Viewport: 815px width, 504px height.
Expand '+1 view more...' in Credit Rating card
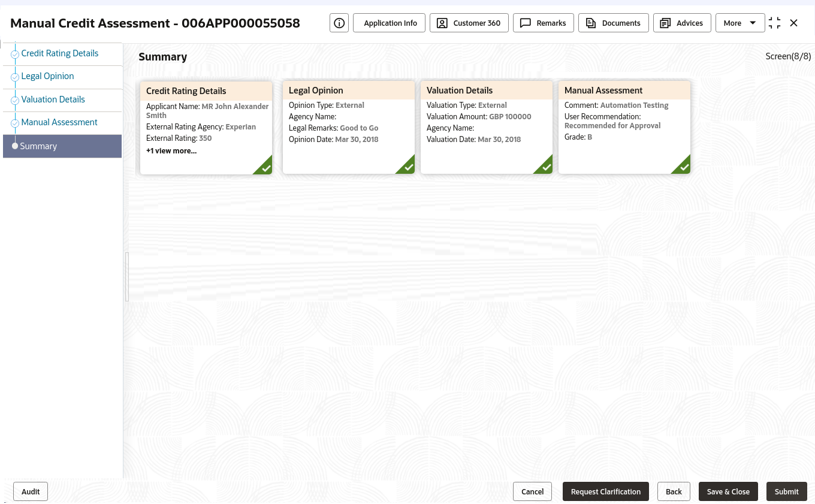pyautogui.click(x=171, y=150)
